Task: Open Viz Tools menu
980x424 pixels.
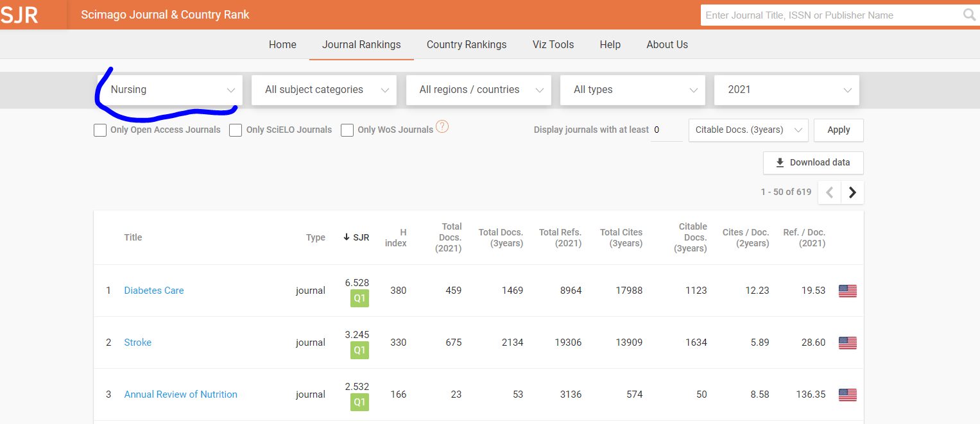Action: 553,44
